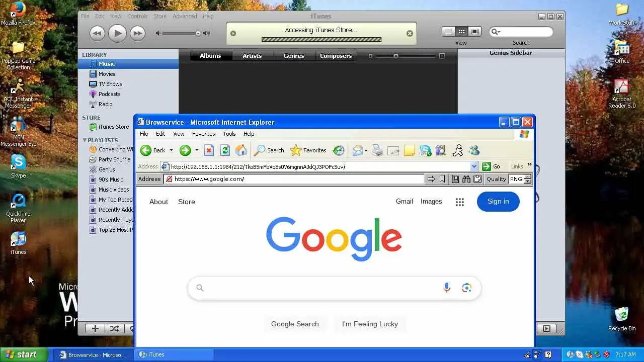This screenshot has width=644, height=362.
Task: Switch iTunes to Cover Flow view
Action: 474,31
